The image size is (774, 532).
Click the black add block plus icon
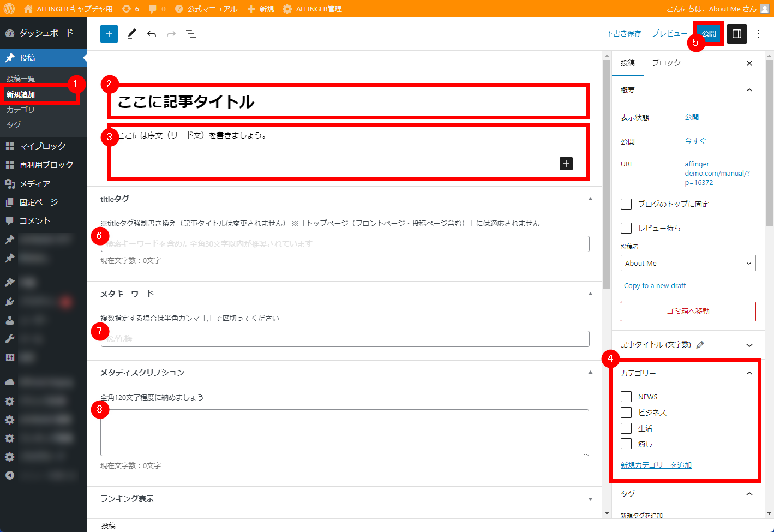[x=566, y=164]
